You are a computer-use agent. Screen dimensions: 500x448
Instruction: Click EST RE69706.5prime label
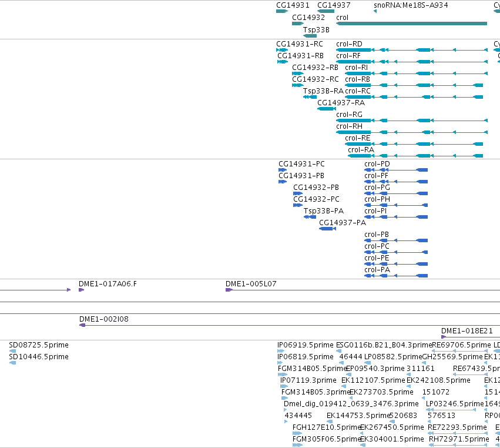[461, 345]
